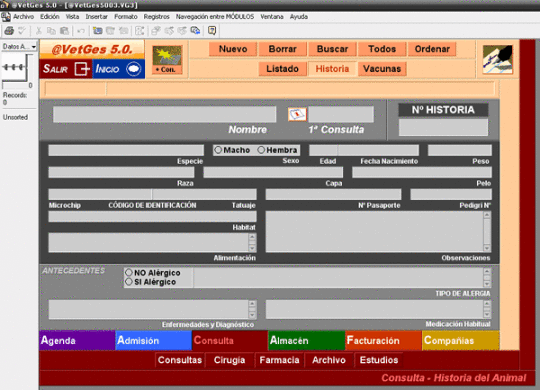Go to the Facturación module

click(x=384, y=340)
